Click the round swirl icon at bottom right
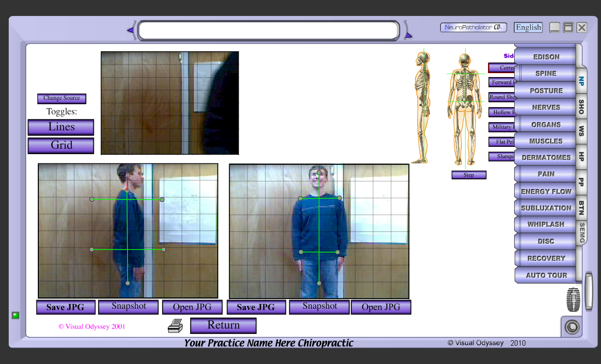Viewport: 601px width, 364px height. click(572, 328)
